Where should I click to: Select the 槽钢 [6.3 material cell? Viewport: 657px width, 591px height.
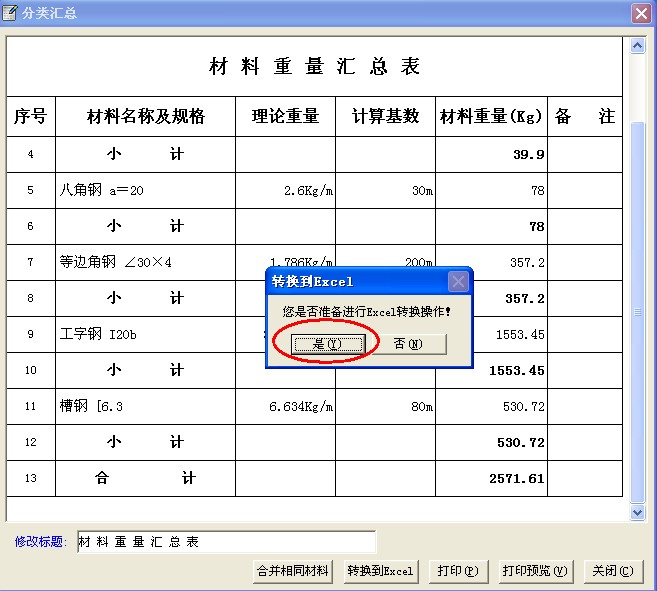[145, 406]
